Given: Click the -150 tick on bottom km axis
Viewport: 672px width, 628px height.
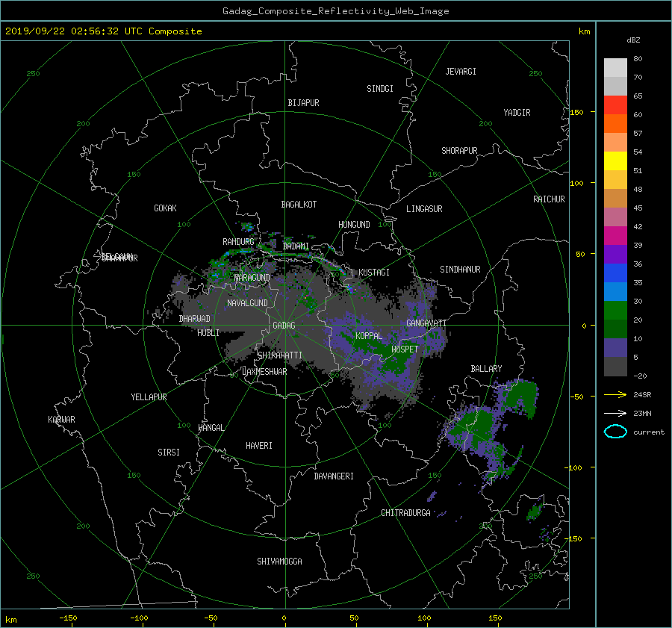Looking at the screenshot, I should click(x=68, y=618).
